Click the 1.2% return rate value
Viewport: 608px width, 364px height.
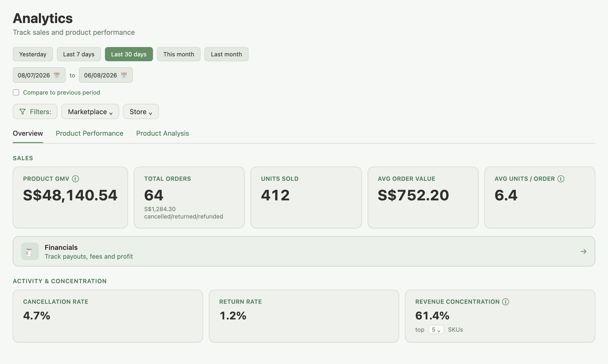(x=233, y=316)
